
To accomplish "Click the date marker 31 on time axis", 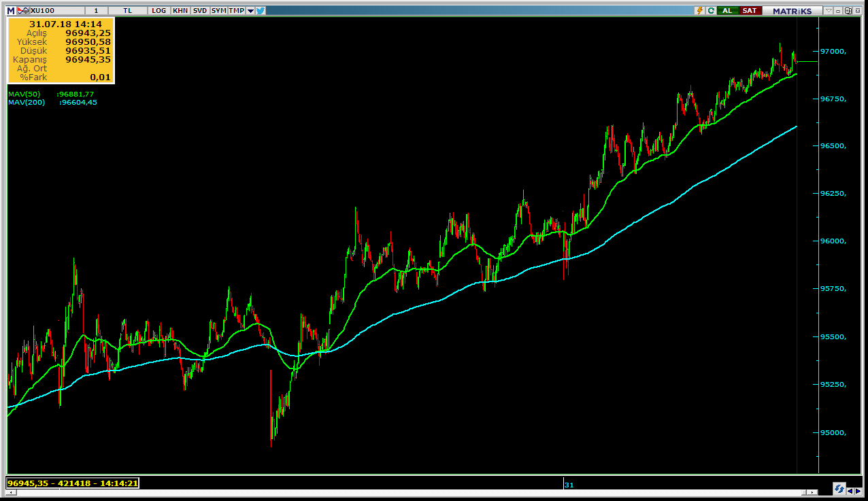I will coord(569,485).
